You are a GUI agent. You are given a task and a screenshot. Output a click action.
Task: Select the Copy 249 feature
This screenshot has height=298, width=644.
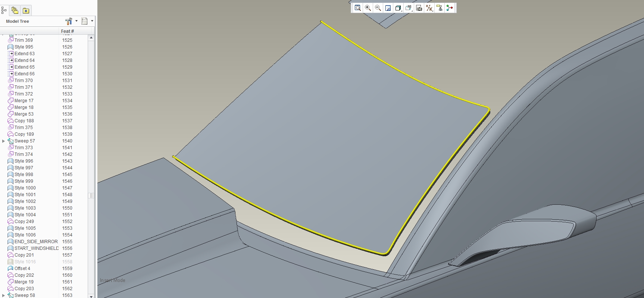(24, 222)
